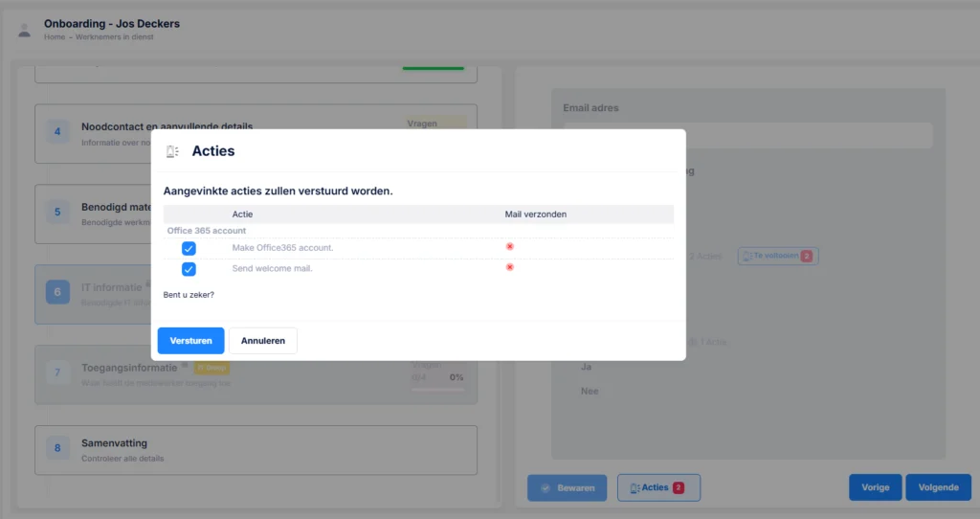Select the Nee radio option
980x519 pixels.
[590, 392]
